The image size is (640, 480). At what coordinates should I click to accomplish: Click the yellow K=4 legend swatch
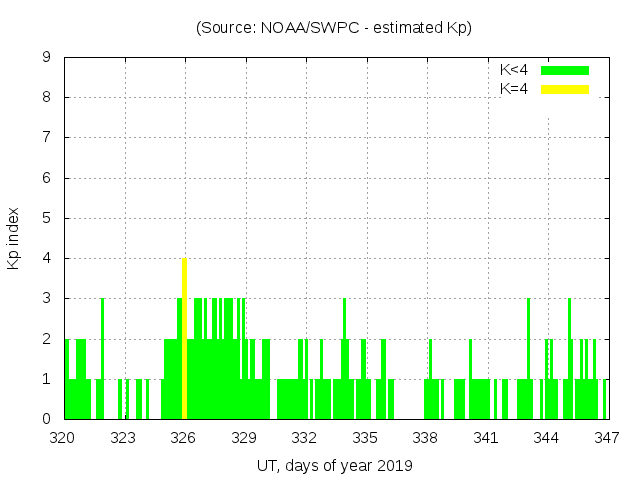tap(565, 89)
